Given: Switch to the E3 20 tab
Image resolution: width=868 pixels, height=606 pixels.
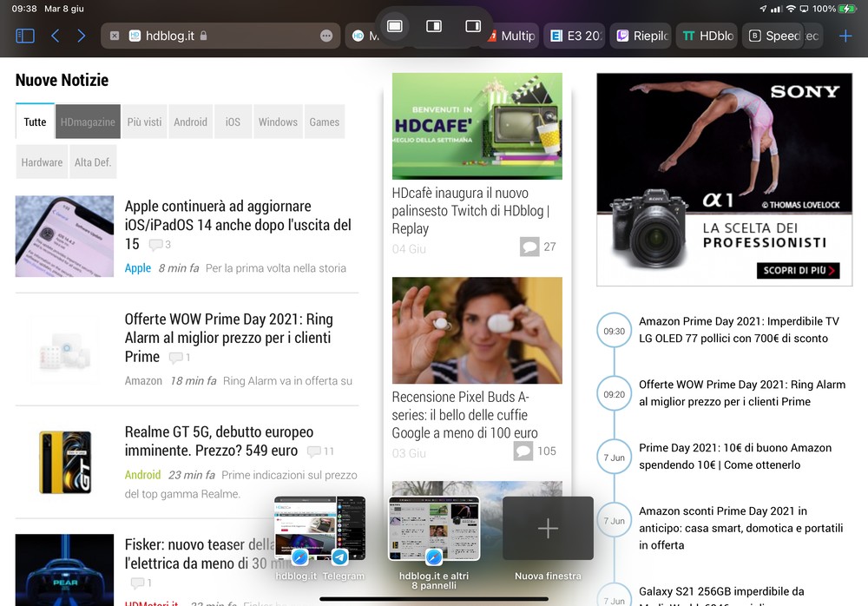Looking at the screenshot, I should coord(575,36).
